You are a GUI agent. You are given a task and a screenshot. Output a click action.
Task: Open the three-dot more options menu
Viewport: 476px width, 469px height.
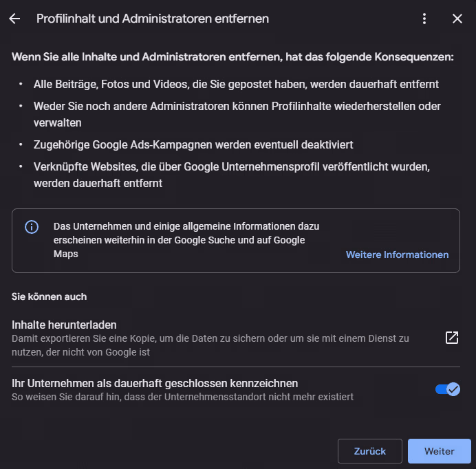click(424, 19)
